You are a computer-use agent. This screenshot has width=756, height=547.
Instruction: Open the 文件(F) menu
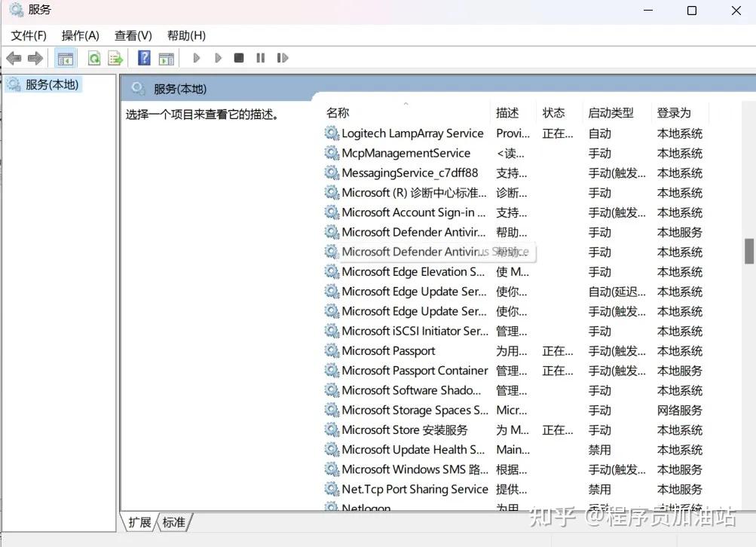pos(29,35)
